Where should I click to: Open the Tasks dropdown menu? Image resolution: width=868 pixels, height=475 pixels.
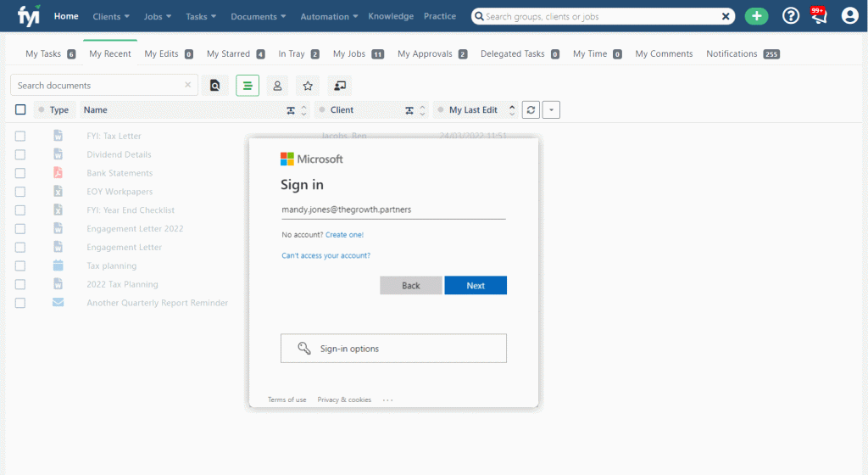(201, 17)
